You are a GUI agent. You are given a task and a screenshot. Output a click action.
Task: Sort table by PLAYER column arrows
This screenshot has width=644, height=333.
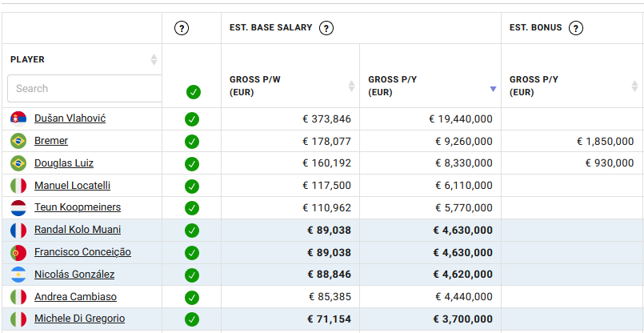point(154,59)
